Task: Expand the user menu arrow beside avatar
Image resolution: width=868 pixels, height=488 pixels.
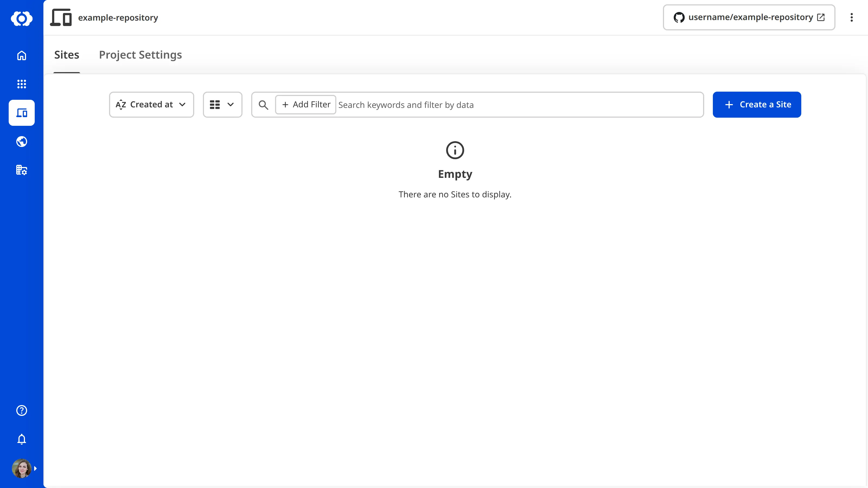Action: click(x=35, y=468)
